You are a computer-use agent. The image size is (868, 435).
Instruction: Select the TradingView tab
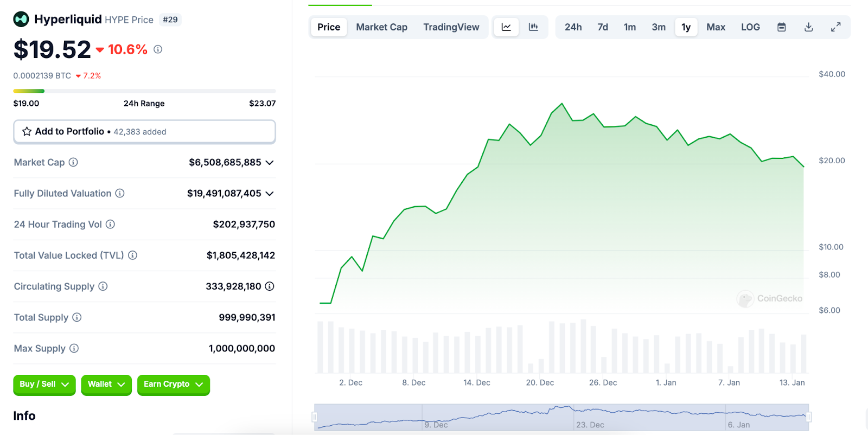coord(451,27)
